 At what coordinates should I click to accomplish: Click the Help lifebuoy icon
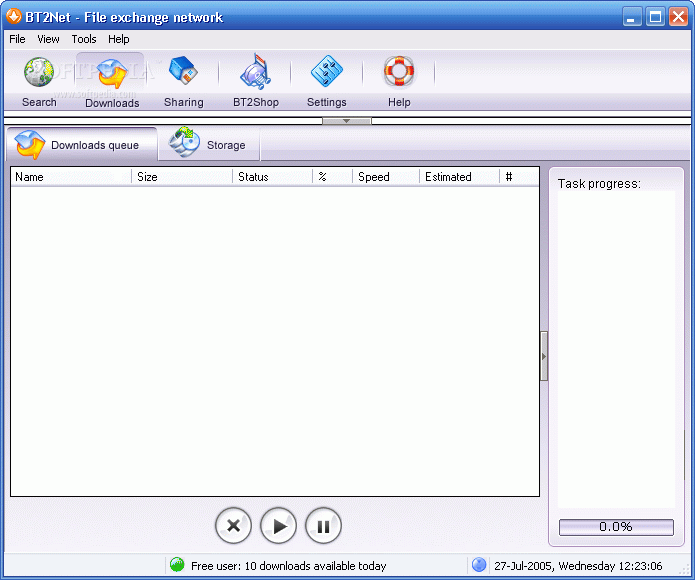pyautogui.click(x=399, y=71)
